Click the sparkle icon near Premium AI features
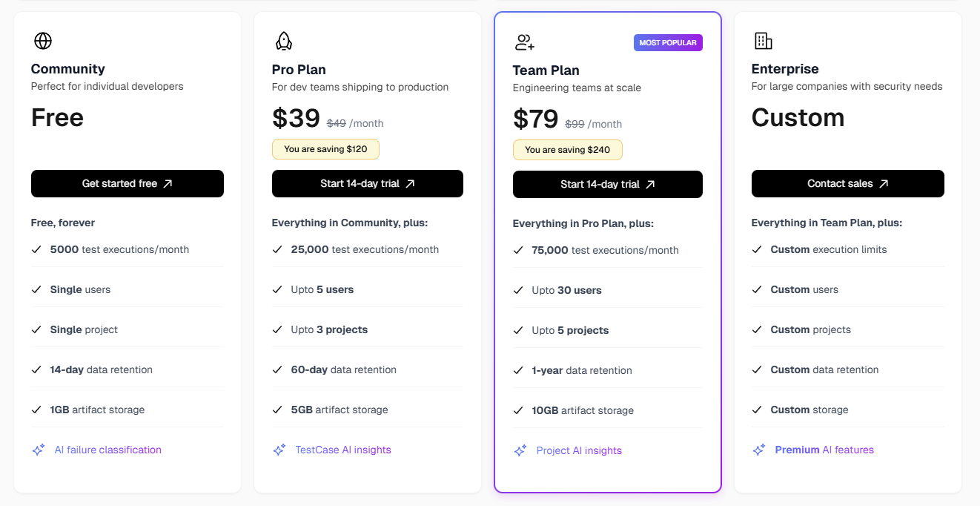980x506 pixels. pos(759,450)
